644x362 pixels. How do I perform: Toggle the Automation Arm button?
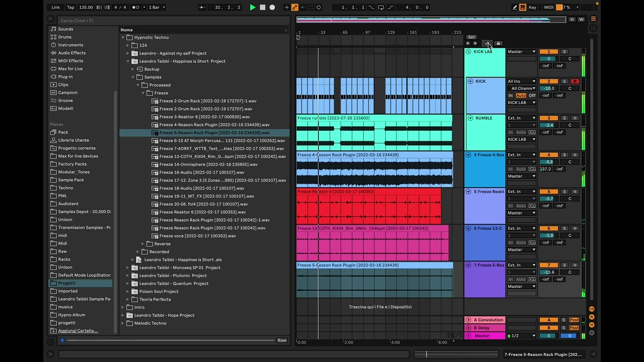coord(295,8)
